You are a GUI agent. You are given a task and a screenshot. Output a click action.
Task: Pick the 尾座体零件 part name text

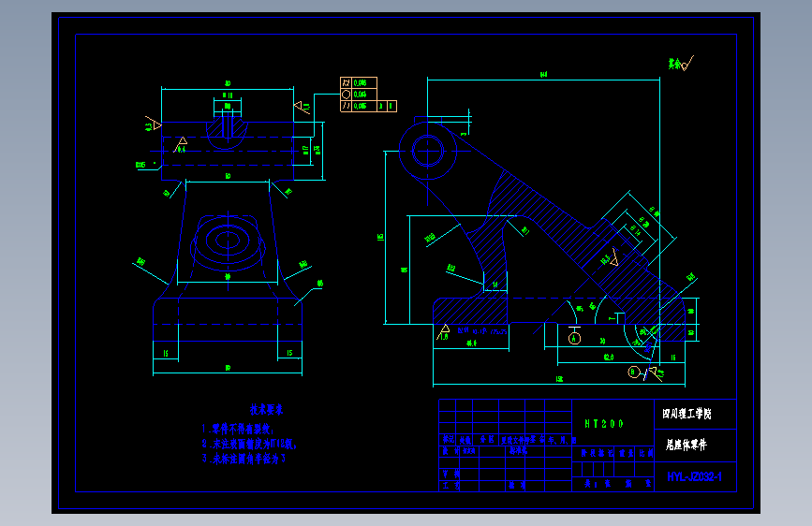[687, 445]
